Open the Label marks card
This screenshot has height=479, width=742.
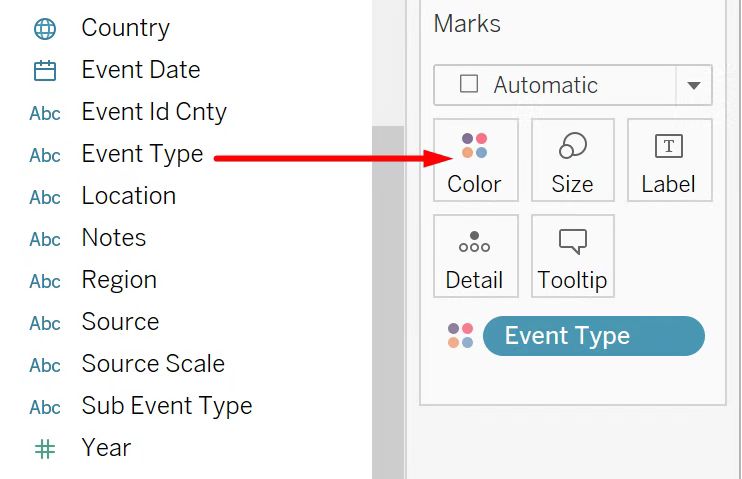(x=668, y=160)
